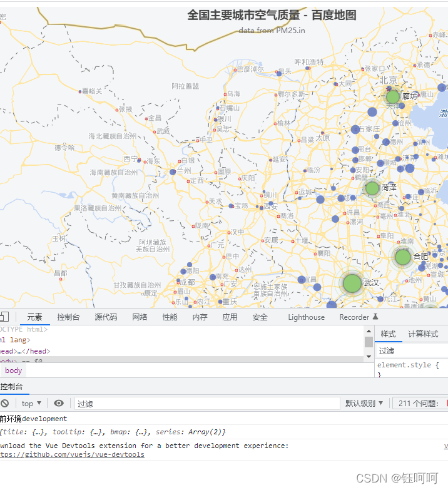Click the blue 石家庄 data point

[355, 130]
